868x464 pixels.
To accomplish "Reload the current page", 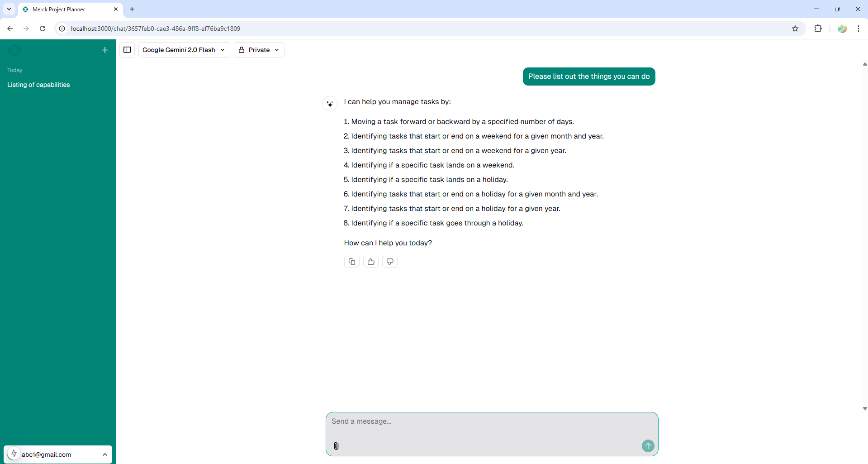I will [x=43, y=29].
